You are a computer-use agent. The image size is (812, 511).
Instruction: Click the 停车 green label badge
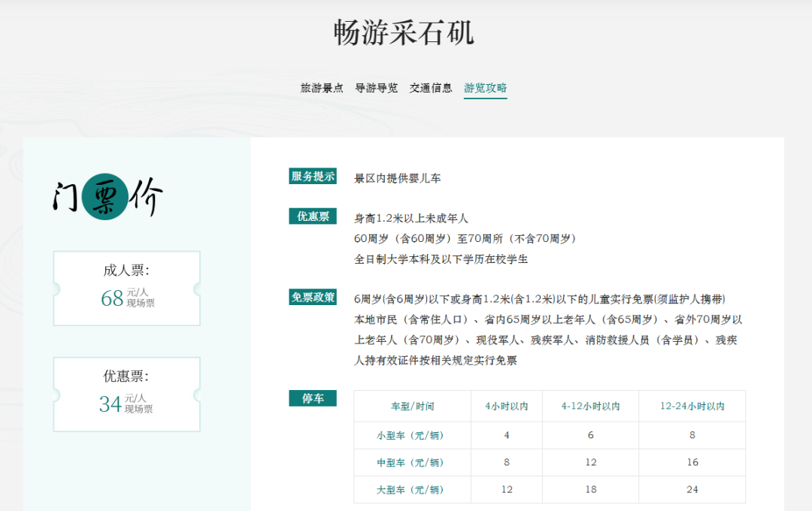[x=313, y=399]
